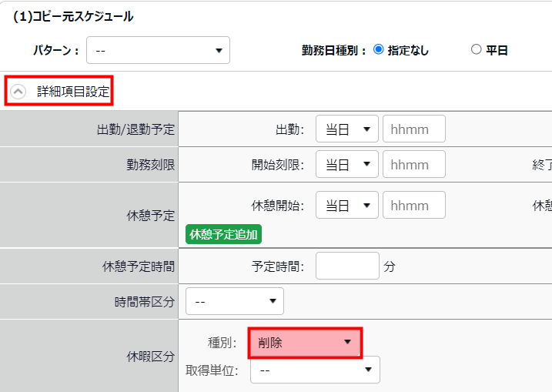Select the 指定なし radio button
This screenshot has height=392, width=552.
pyautogui.click(x=378, y=50)
